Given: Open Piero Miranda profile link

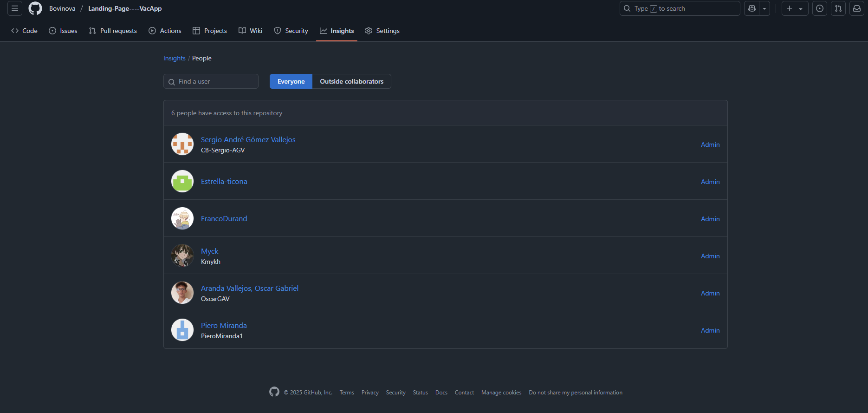Looking at the screenshot, I should 224,325.
